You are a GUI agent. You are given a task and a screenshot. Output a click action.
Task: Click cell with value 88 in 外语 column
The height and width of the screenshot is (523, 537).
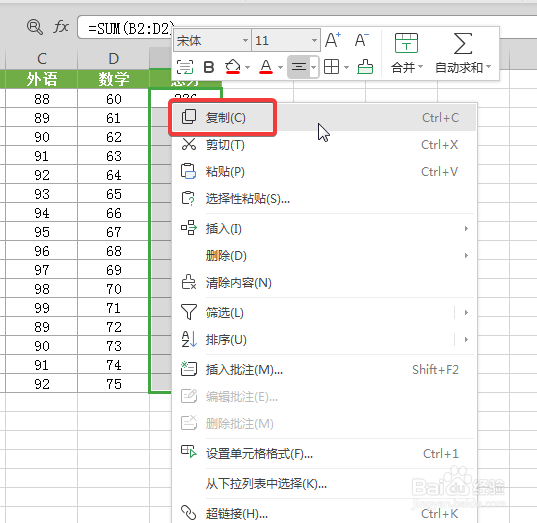tap(41, 99)
